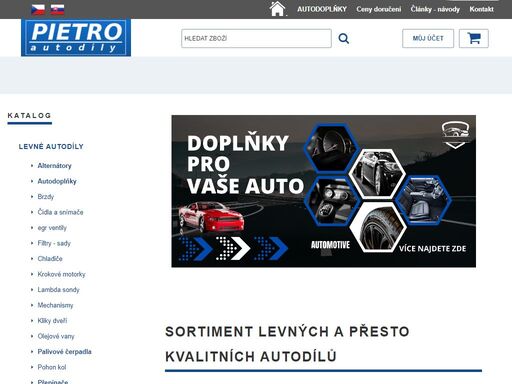Select Brzdy category
Screen dimensions: 512x384
(x=46, y=197)
